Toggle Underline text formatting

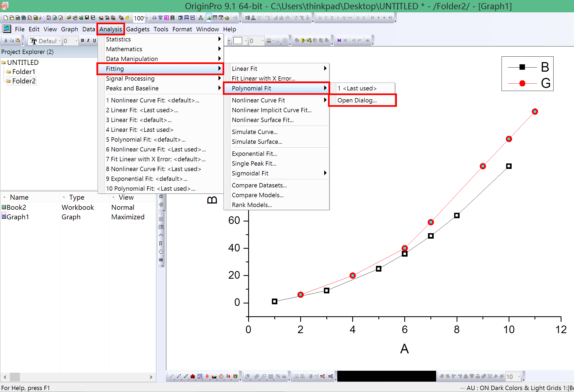94,41
